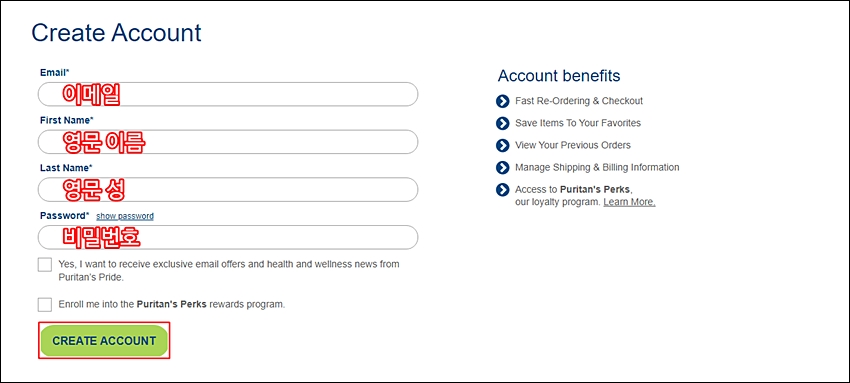Click the Password field label
Image resolution: width=850 pixels, height=383 pixels.
tap(65, 216)
